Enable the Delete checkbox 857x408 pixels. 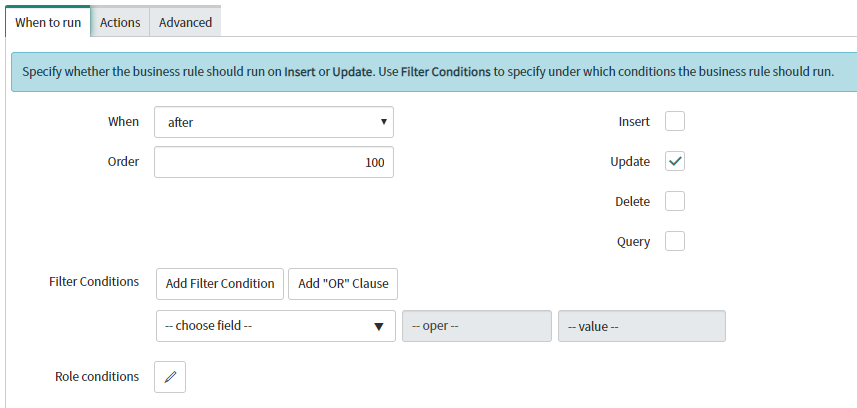(x=674, y=201)
